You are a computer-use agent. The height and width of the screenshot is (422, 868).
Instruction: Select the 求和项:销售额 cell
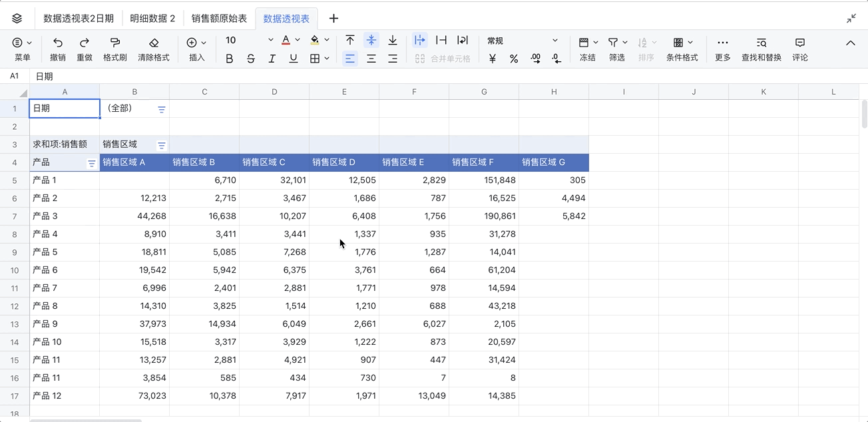(x=65, y=144)
